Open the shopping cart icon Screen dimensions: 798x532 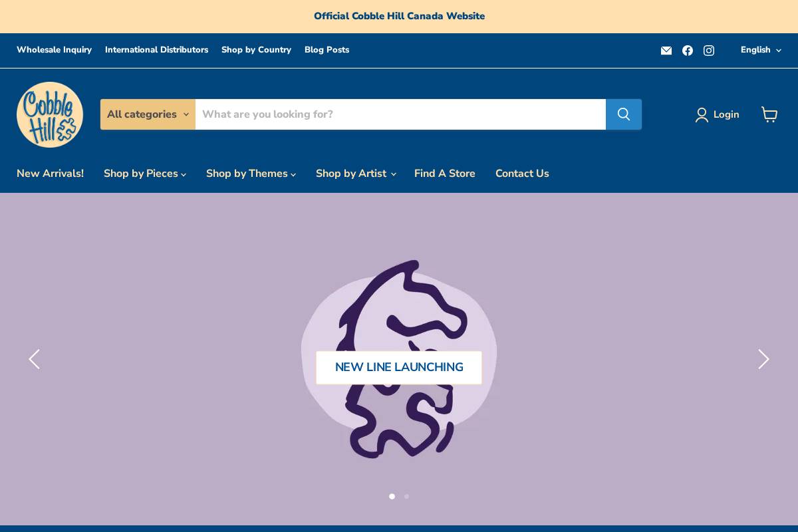tap(769, 114)
